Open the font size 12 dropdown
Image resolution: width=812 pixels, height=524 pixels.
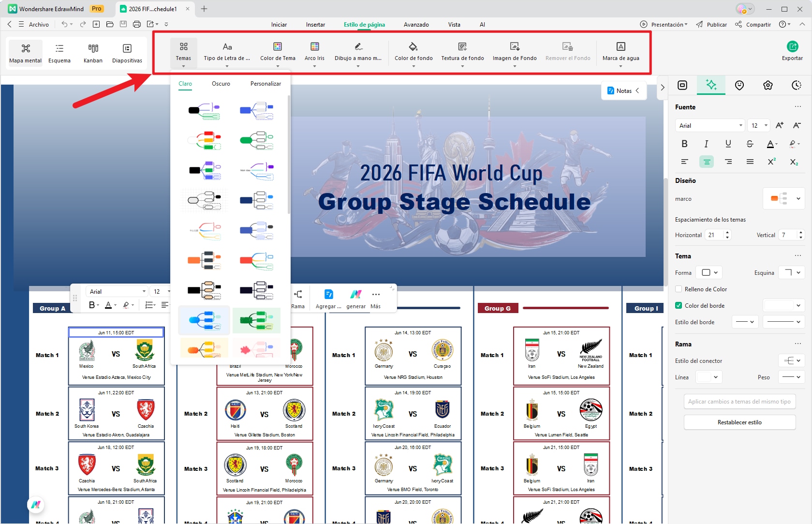click(x=758, y=125)
